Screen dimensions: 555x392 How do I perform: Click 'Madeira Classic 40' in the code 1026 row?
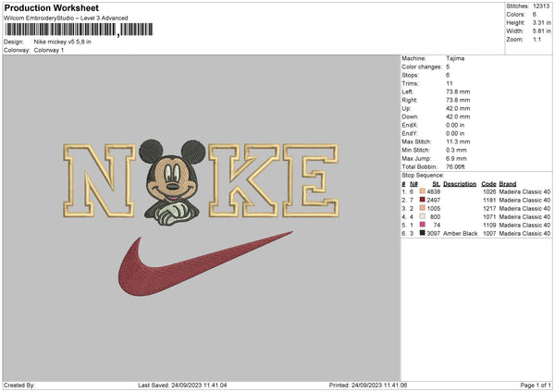tap(524, 191)
